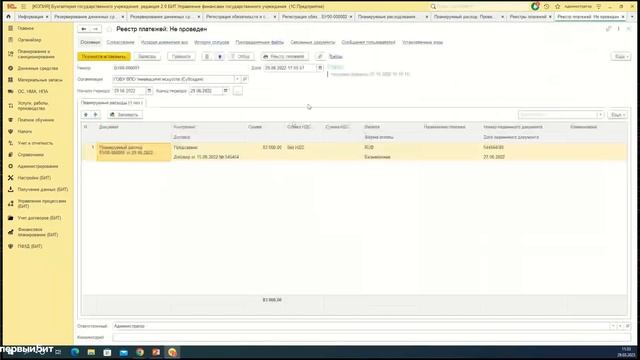Open the Справочники sidebar section

(30, 155)
